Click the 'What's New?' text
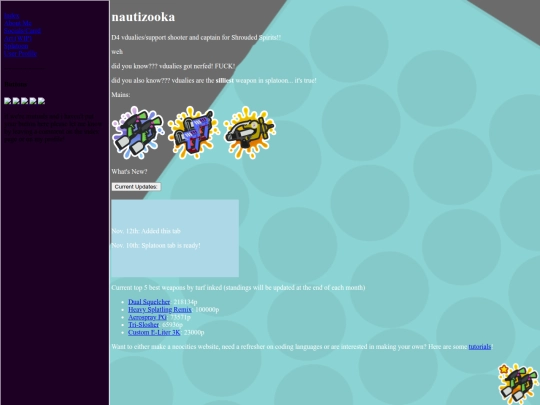The image size is (540, 405). [x=129, y=172]
